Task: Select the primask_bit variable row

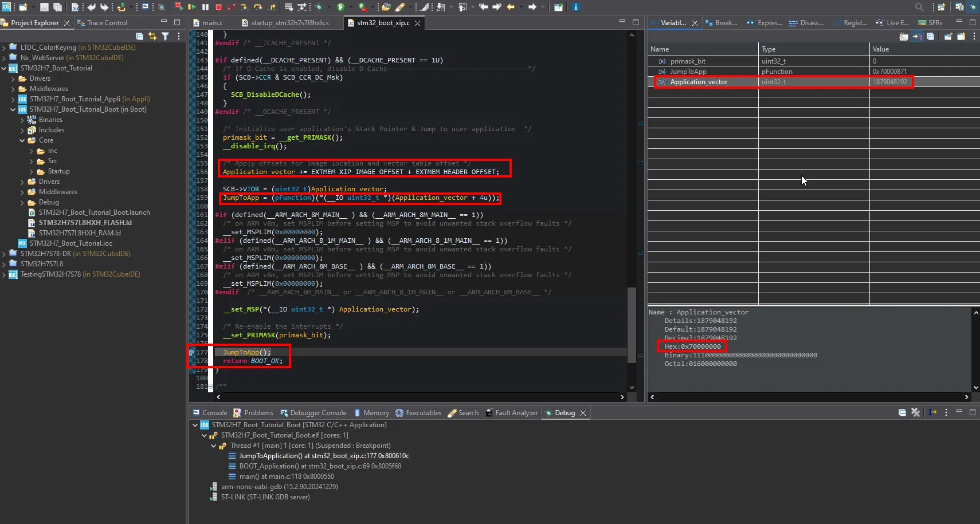Action: (x=813, y=61)
